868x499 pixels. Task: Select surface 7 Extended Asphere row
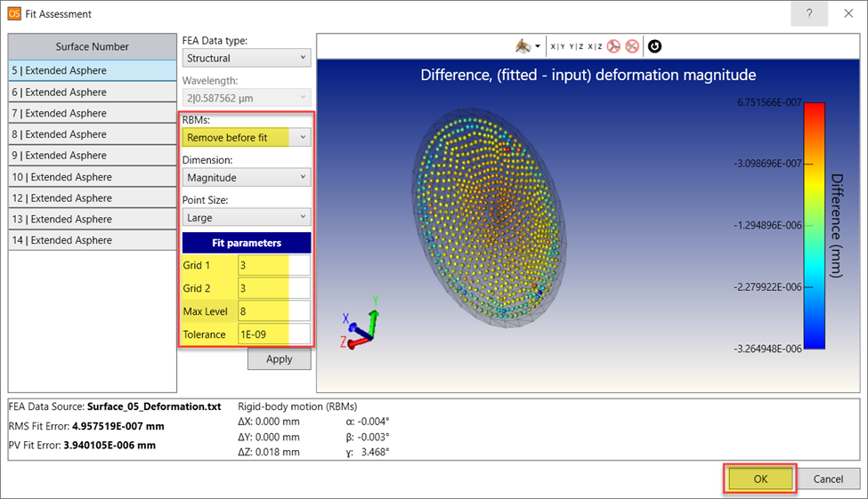pyautogui.click(x=93, y=113)
